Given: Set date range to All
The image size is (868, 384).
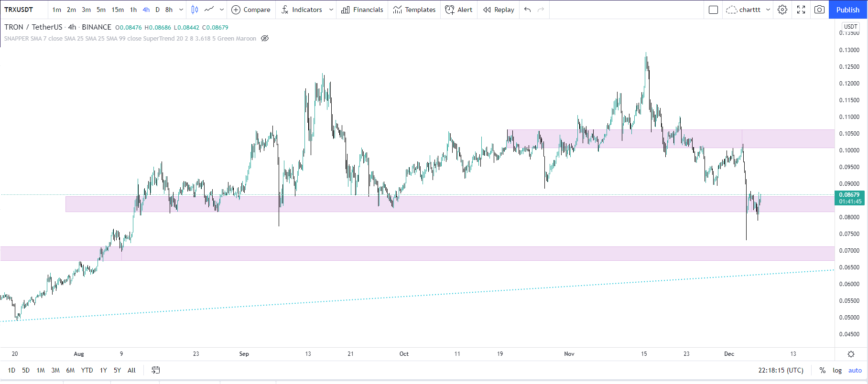Looking at the screenshot, I should (132, 370).
